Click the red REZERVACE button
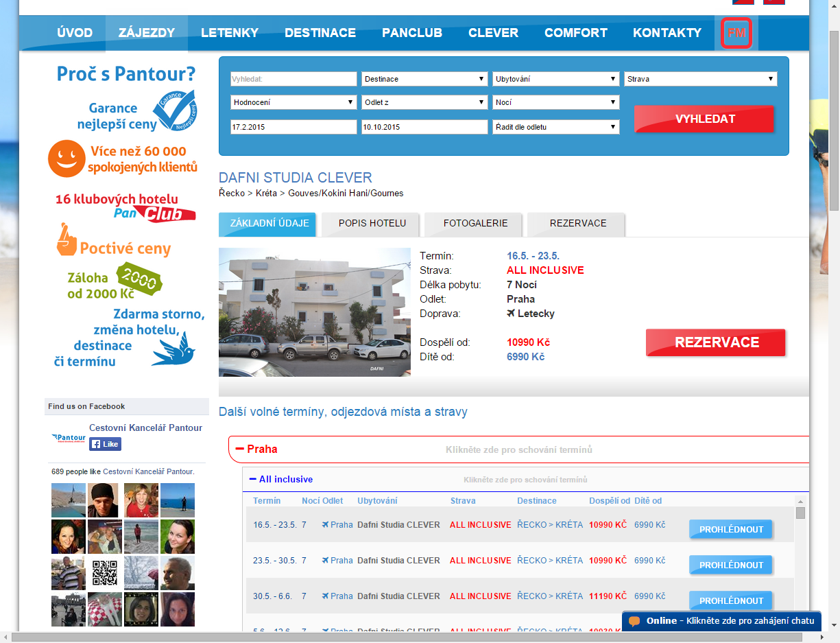 tap(716, 342)
